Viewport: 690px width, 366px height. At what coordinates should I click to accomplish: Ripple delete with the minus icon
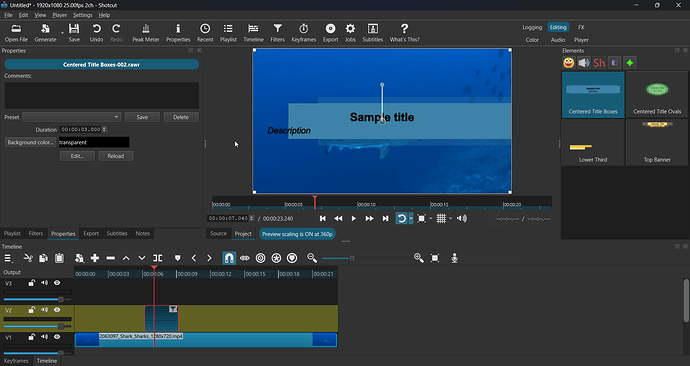tap(110, 258)
